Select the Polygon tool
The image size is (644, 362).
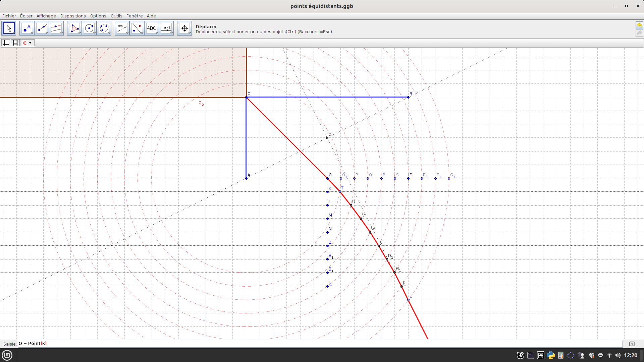(74, 28)
